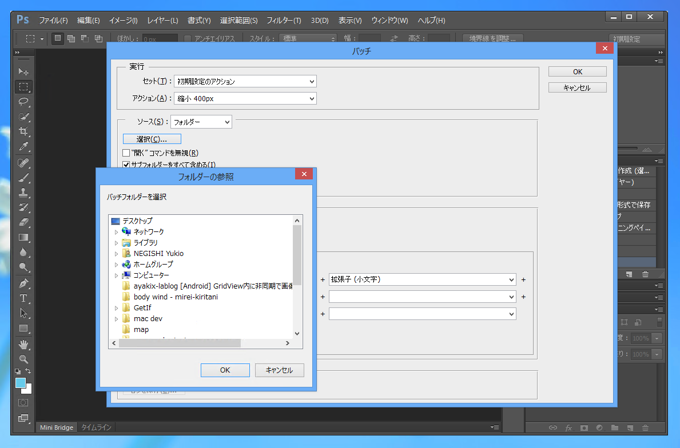Open the empty dropdown directly below 拡張子 (小文字)

422,297
